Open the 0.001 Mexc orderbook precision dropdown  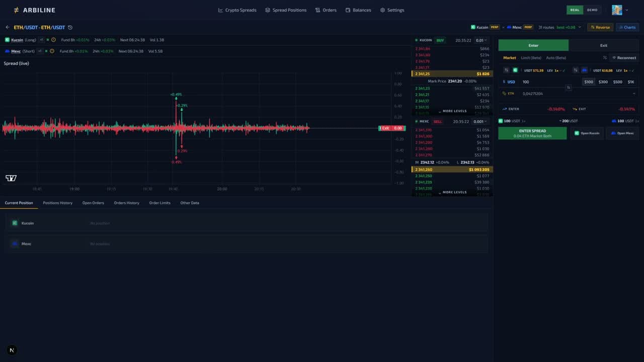[480, 122]
